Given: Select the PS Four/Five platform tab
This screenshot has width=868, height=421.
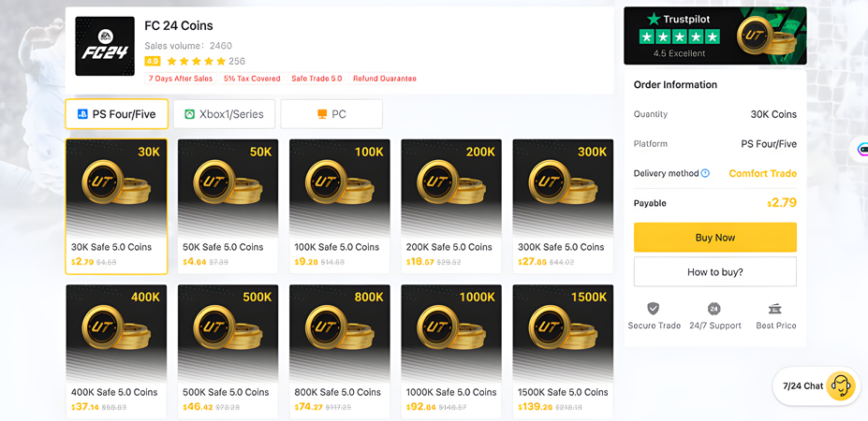Looking at the screenshot, I should [117, 114].
